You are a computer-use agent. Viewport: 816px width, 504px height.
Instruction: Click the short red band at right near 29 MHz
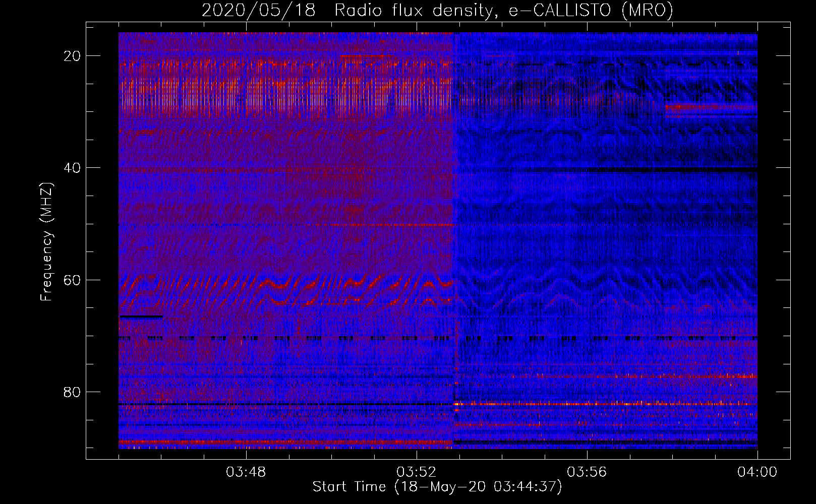point(710,107)
